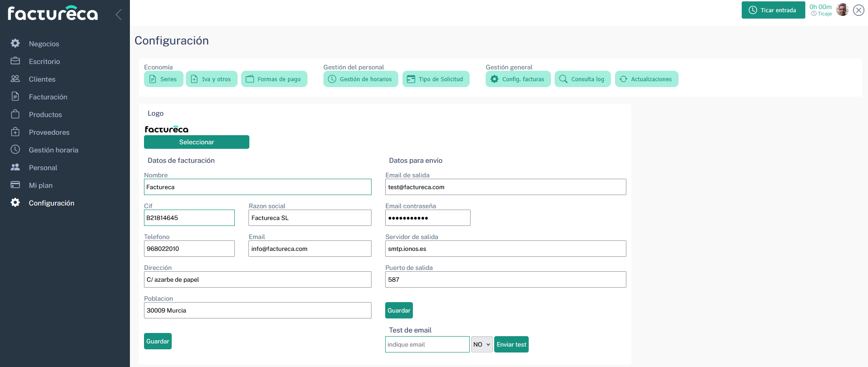
Task: Go to Personal in the sidebar
Action: click(43, 167)
